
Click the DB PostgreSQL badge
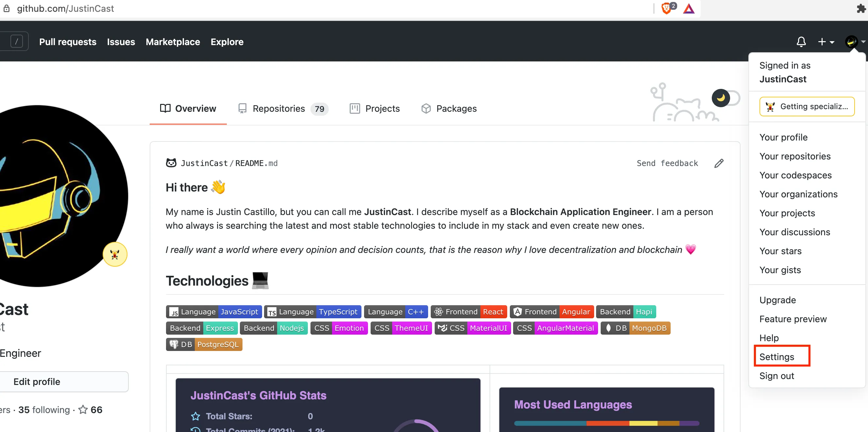(204, 344)
